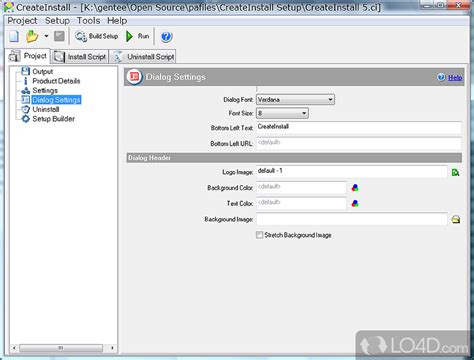This screenshot has height=360, width=474.
Task: Select Product Details in the tree
Action: (x=56, y=81)
